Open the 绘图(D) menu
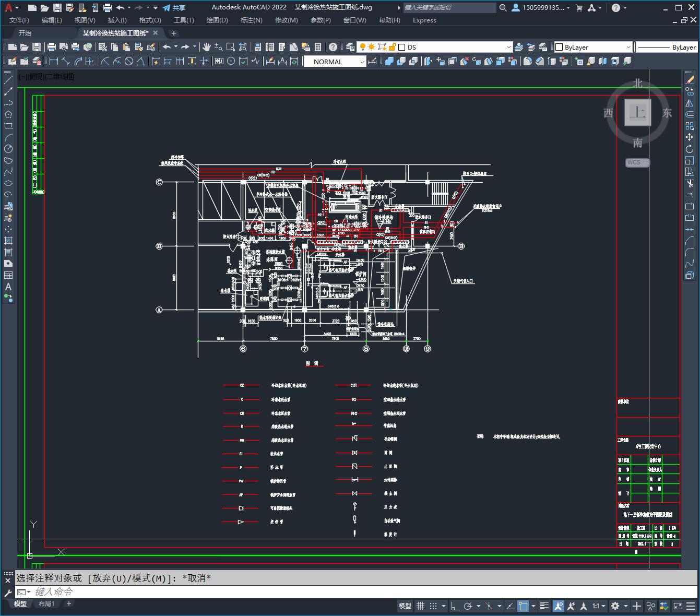This screenshot has width=700, height=616. click(x=217, y=20)
